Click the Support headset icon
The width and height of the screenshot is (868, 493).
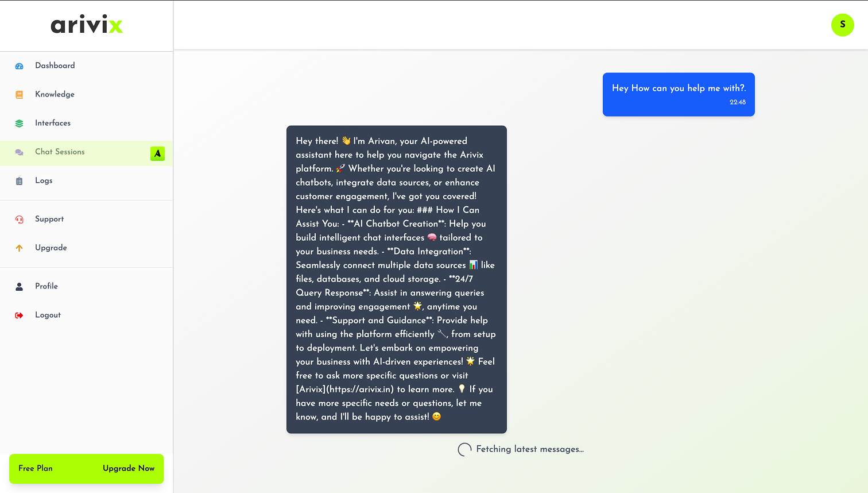tap(19, 219)
